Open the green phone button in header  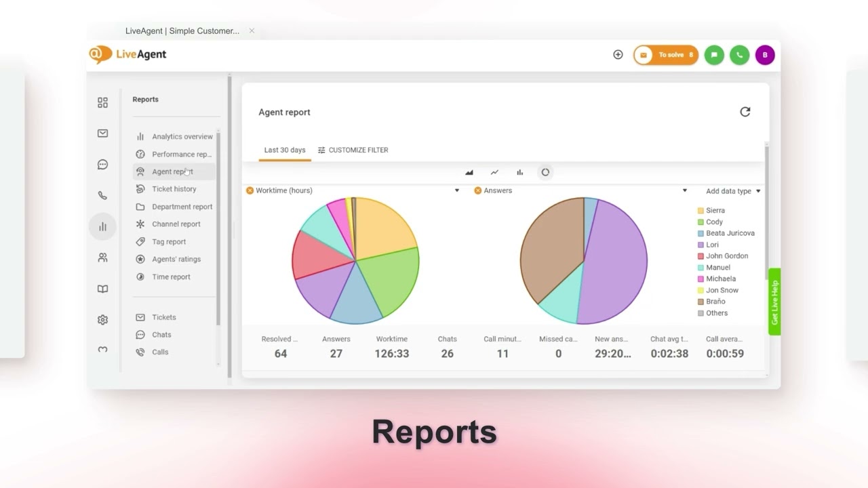click(x=740, y=55)
